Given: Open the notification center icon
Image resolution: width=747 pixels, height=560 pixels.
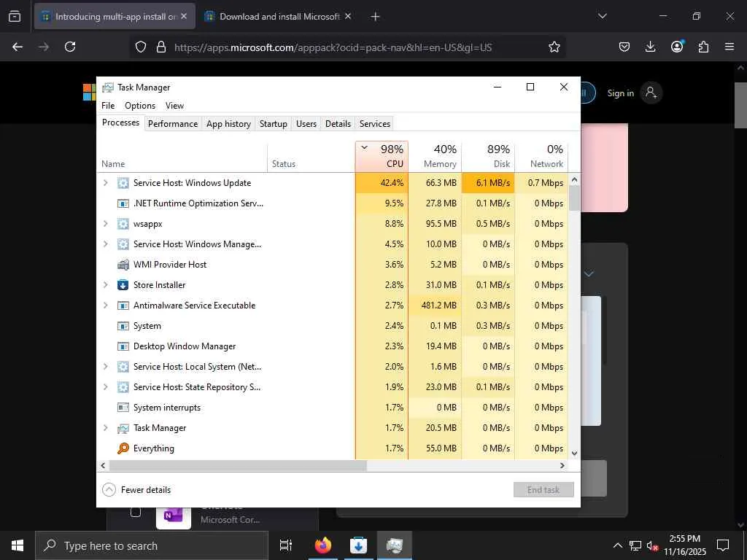Looking at the screenshot, I should (x=723, y=545).
